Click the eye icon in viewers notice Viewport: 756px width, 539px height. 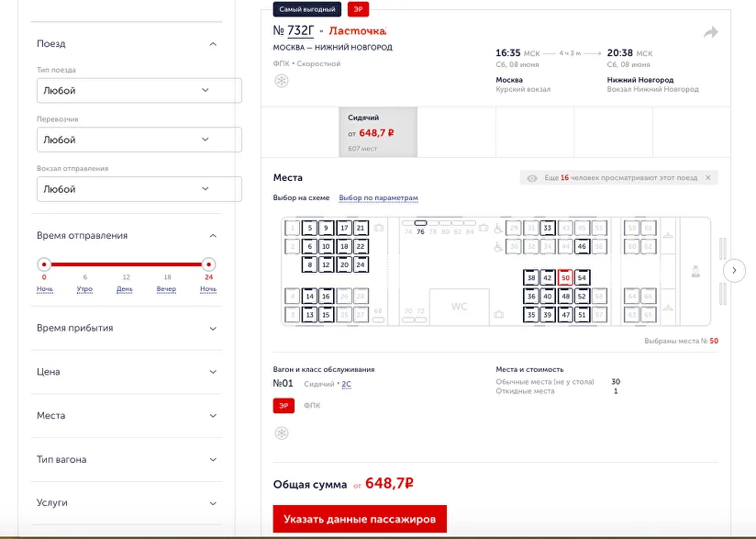pyautogui.click(x=531, y=178)
